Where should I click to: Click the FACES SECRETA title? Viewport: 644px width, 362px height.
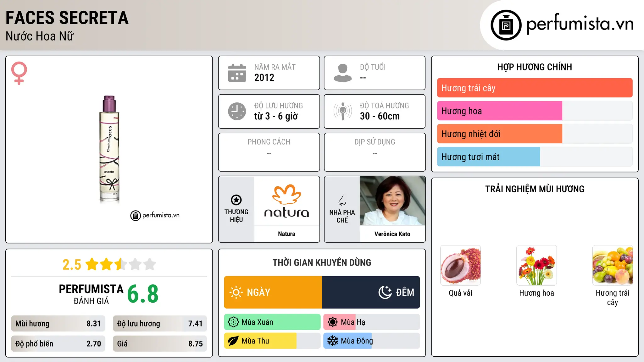67,18
